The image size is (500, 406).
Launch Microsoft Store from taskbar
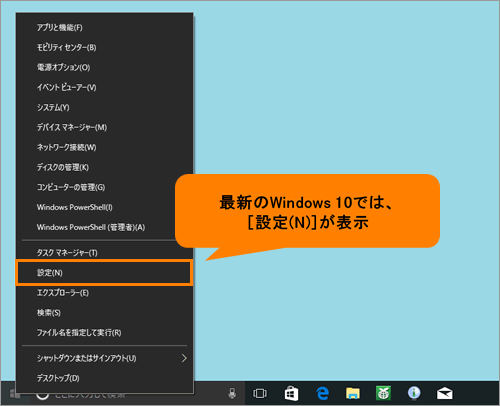point(291,394)
